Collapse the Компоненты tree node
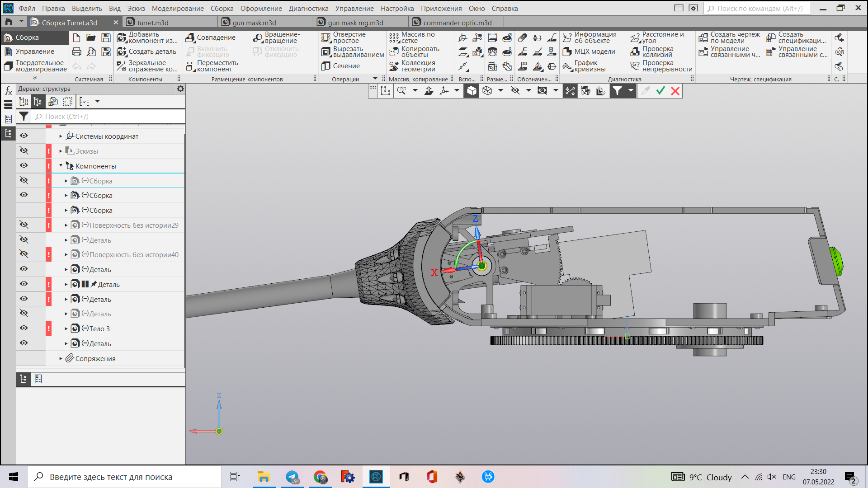The height and width of the screenshot is (488, 868). pyautogui.click(x=61, y=166)
